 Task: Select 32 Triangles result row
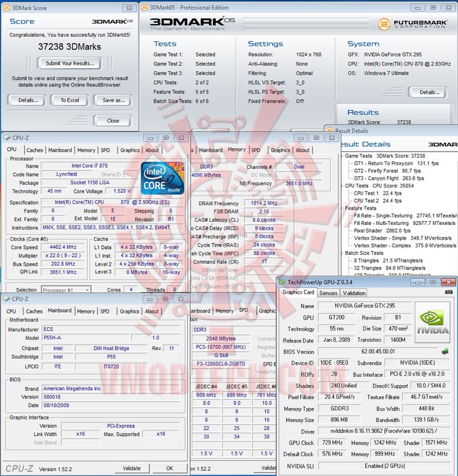[389, 268]
